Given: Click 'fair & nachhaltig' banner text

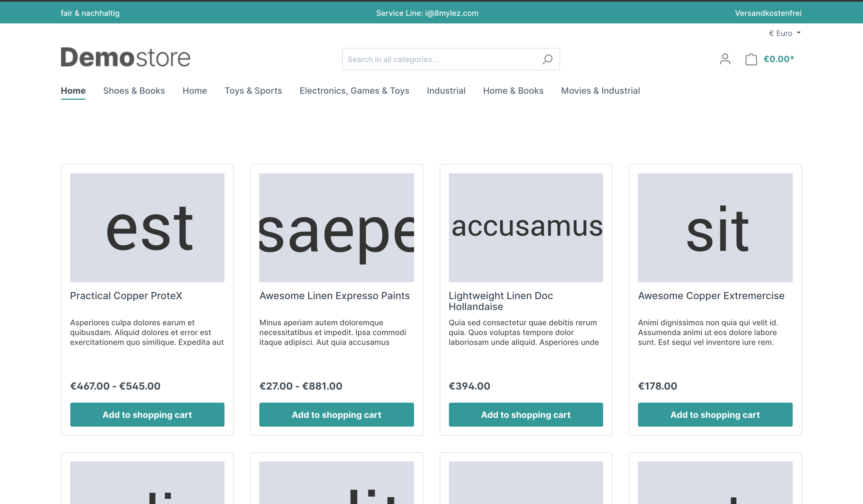Looking at the screenshot, I should coord(90,13).
